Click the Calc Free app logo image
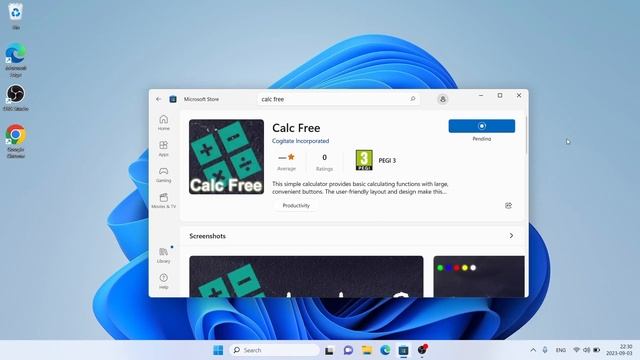The image size is (640, 360). tap(227, 157)
